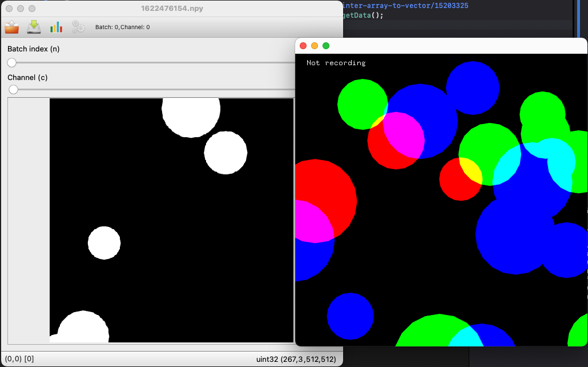
Task: Move the Batch index (n) slider handle
Action: [x=11, y=62]
